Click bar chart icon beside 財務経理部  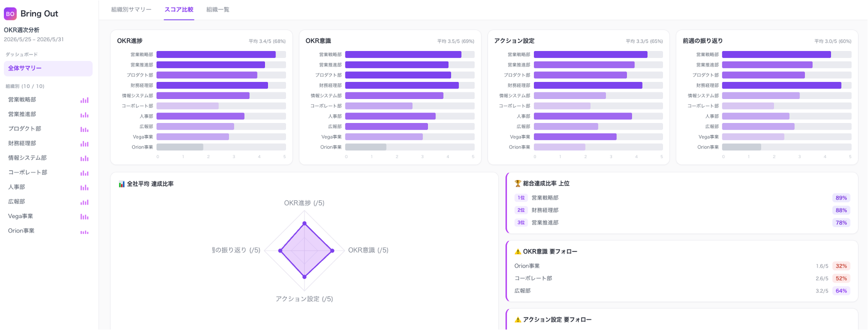pyautogui.click(x=84, y=143)
